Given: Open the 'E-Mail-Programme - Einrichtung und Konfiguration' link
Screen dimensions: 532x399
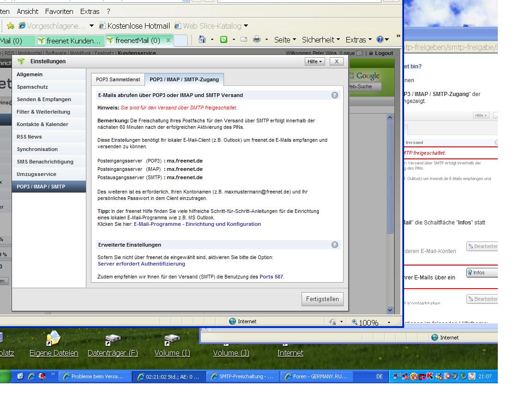Looking at the screenshot, I should [197, 224].
